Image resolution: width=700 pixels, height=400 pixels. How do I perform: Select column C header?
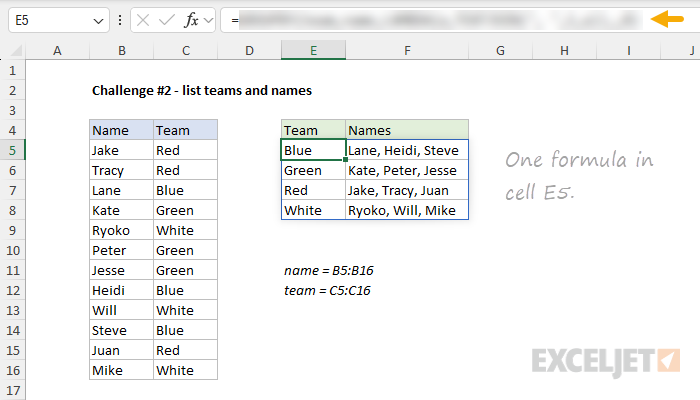click(186, 50)
